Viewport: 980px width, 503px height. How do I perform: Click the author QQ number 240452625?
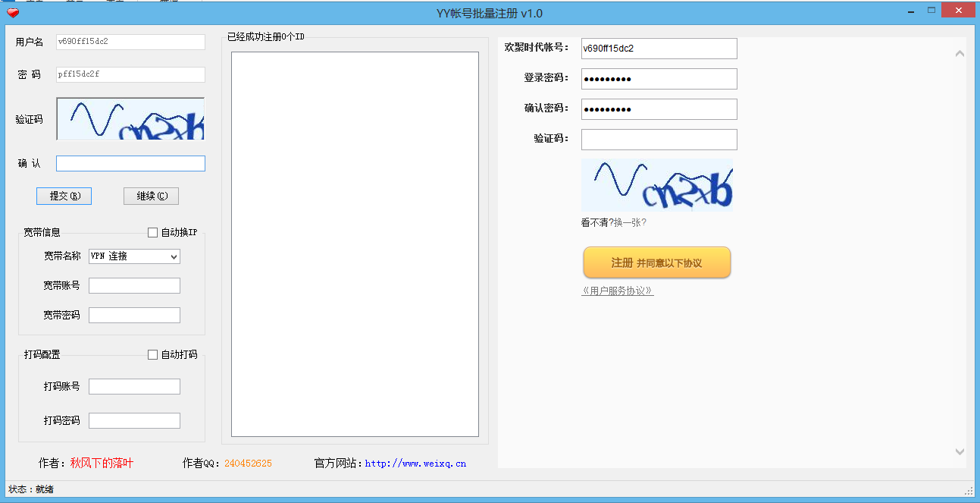(248, 463)
